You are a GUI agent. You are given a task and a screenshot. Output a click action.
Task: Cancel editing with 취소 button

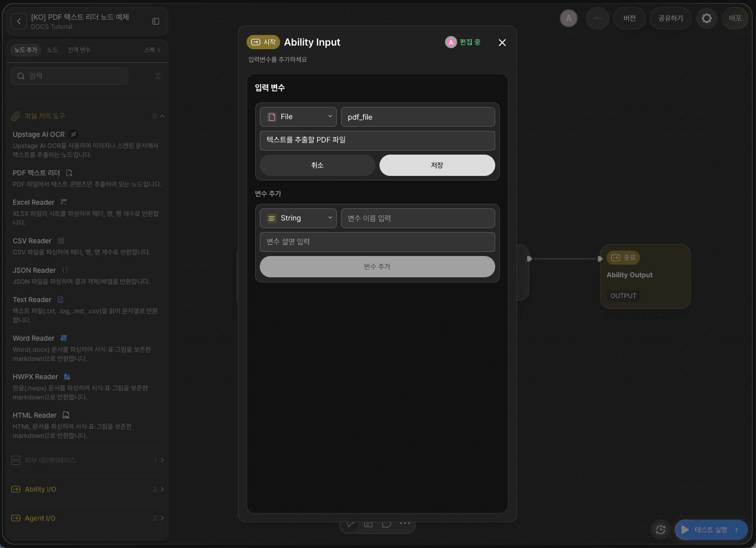click(318, 165)
